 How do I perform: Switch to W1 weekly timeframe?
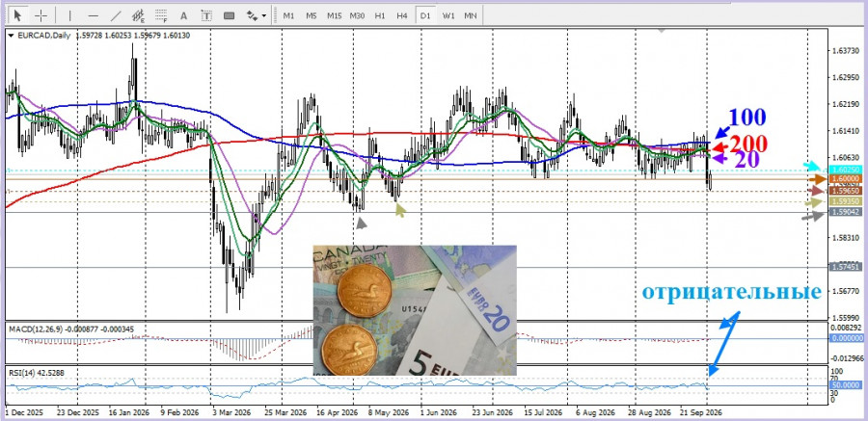click(x=448, y=15)
